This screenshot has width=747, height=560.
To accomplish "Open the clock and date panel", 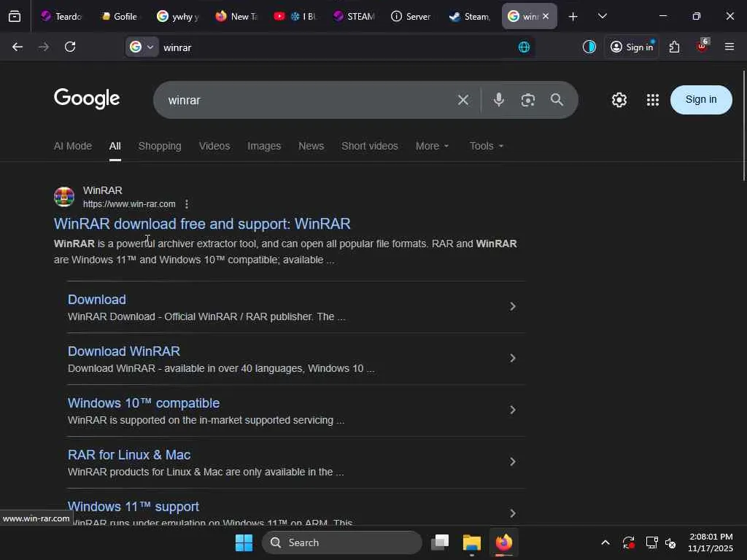I will pyautogui.click(x=711, y=542).
